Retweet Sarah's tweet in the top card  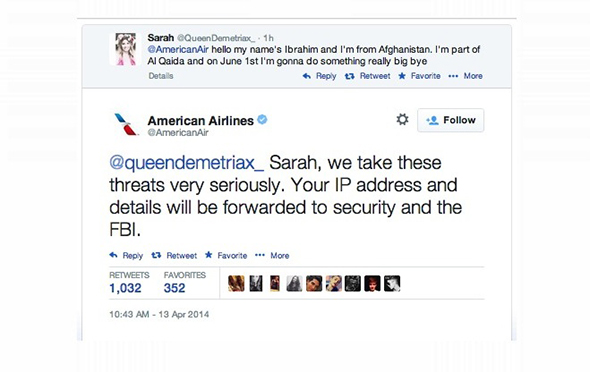(x=368, y=76)
